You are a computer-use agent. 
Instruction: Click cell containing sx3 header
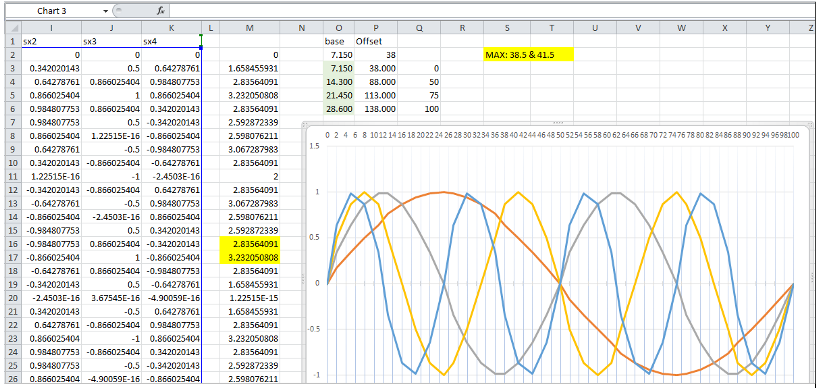point(111,41)
